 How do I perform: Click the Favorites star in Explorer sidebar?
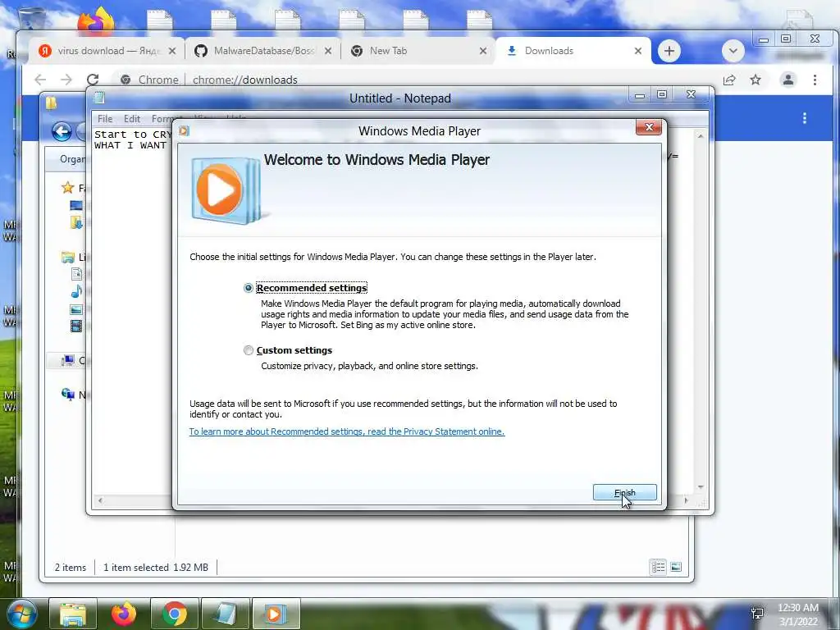tap(67, 188)
